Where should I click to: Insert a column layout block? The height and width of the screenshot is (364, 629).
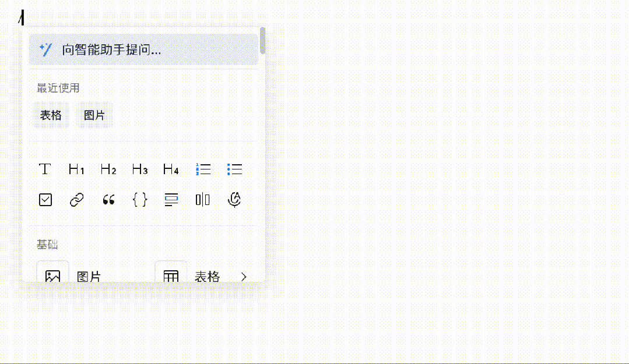[x=203, y=200]
